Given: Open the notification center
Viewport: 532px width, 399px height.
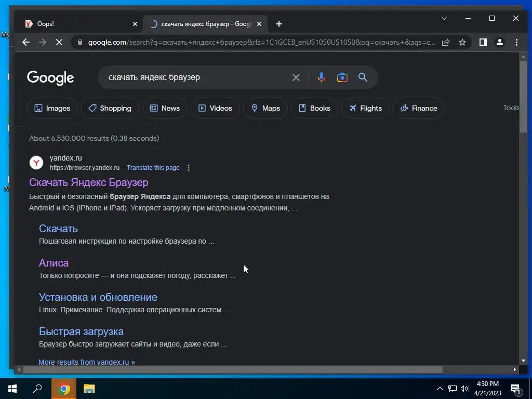Looking at the screenshot, I should click(x=515, y=389).
